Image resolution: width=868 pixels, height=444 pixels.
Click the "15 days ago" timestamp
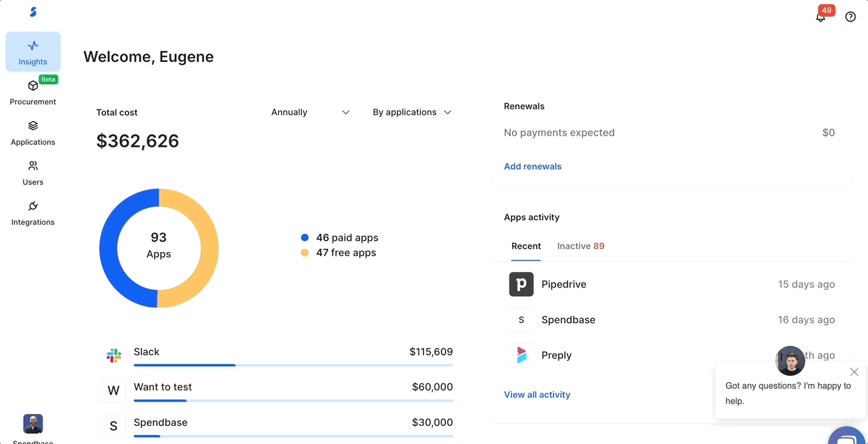pos(807,285)
